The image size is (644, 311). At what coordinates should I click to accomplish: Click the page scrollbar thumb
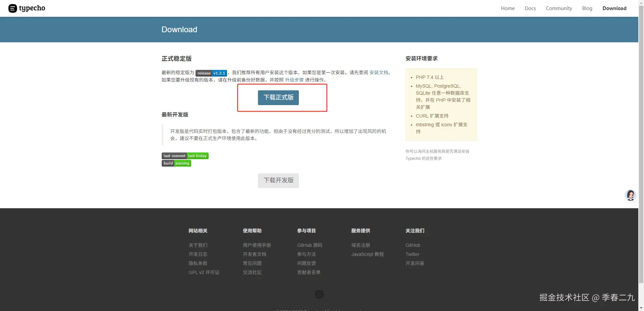[641, 144]
